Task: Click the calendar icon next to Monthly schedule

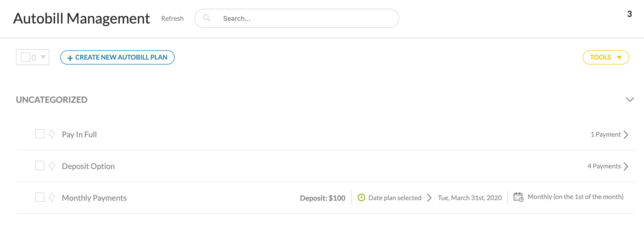Action: pos(518,197)
